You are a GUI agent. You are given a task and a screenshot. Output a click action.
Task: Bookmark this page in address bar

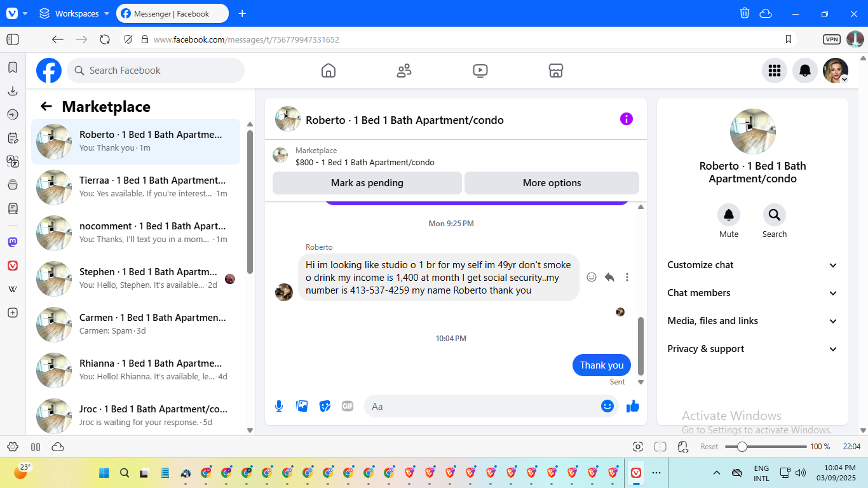click(x=789, y=39)
